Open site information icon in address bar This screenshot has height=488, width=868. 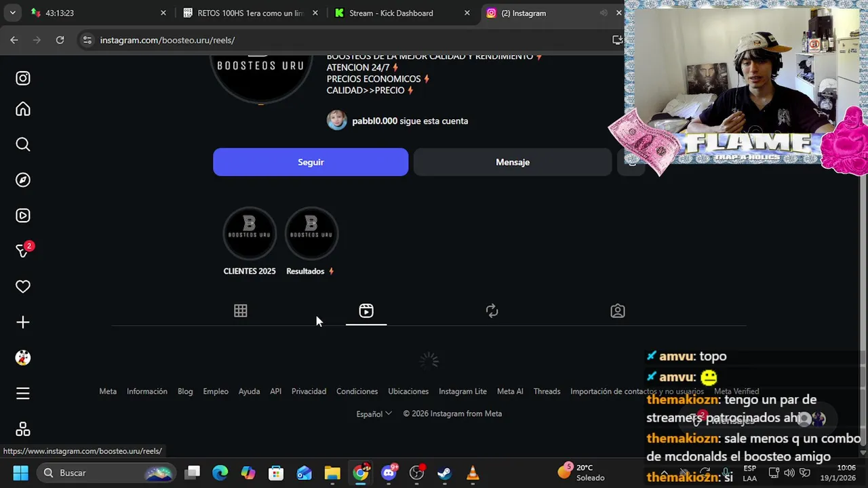[87, 40]
